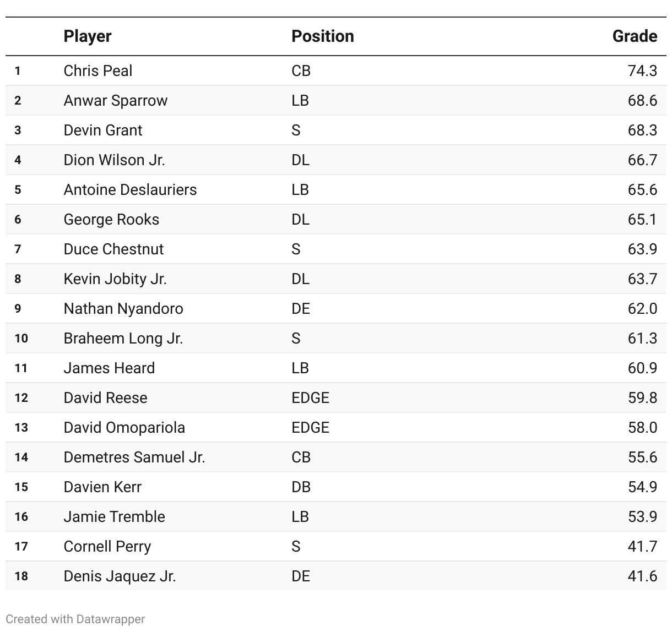Click the Devin Grant row name
Viewport: 672px width, 632px height.
(x=103, y=130)
